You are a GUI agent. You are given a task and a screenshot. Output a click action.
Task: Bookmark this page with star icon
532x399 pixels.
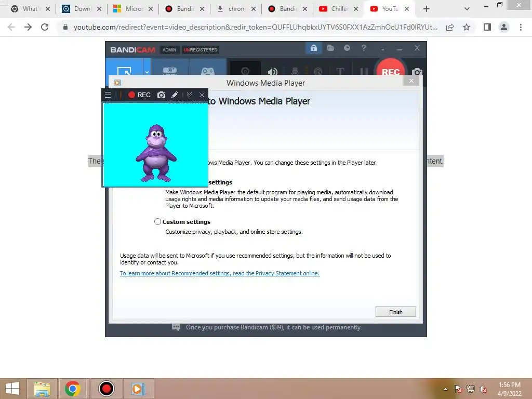coord(467,27)
